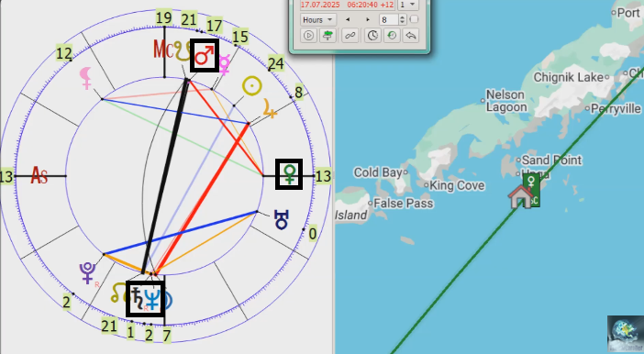This screenshot has width=644, height=354.
Task: Click the house home marker on map
Action: coord(520,196)
